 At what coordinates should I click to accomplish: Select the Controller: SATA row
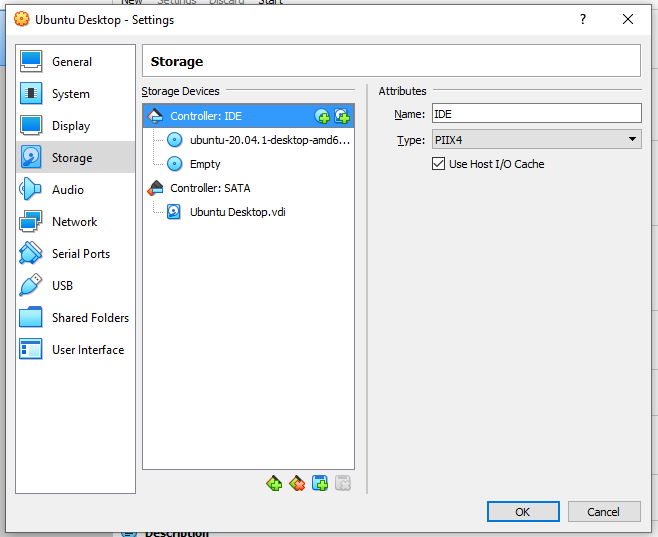(248, 188)
